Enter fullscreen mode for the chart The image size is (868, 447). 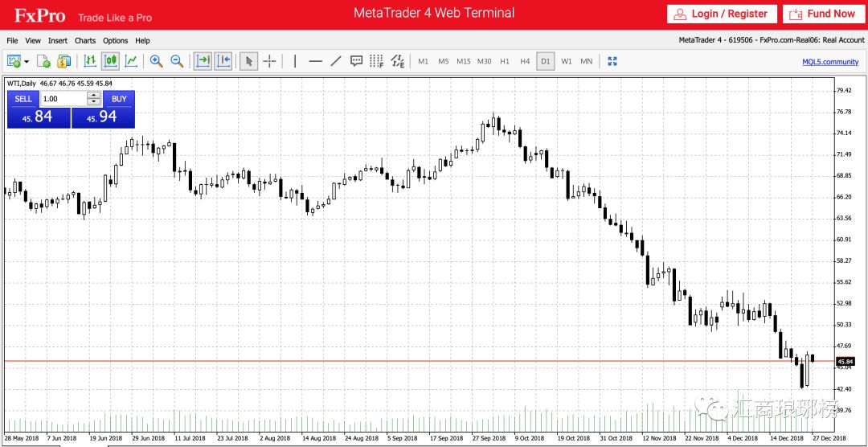pyautogui.click(x=612, y=61)
